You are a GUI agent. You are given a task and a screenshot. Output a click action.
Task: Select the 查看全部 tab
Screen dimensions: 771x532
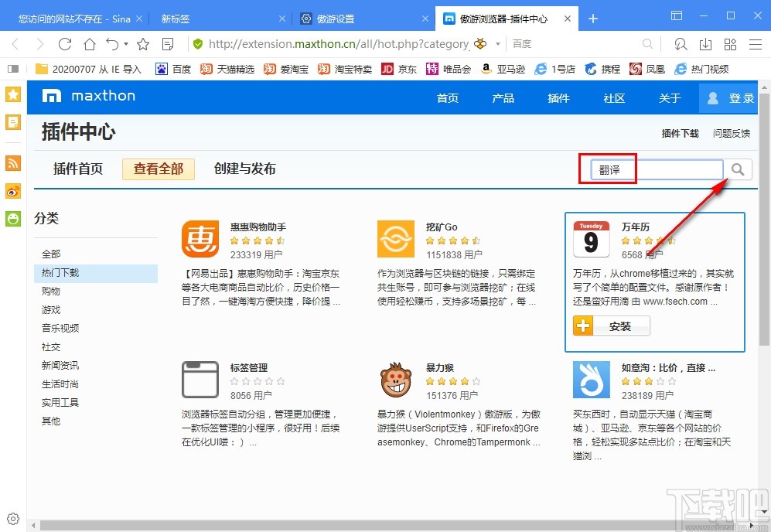(x=159, y=169)
